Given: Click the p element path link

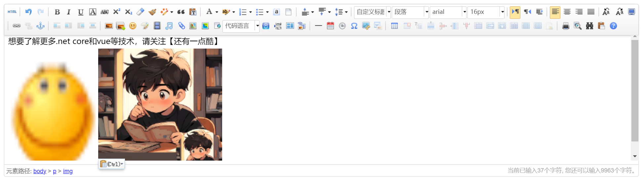Looking at the screenshot, I should (x=55, y=171).
